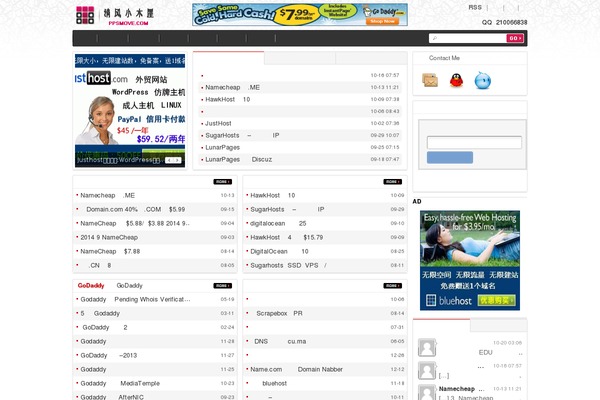Viewport: 600px width, 400px height.
Task: Open the RSS feed link
Action: coord(475,7)
